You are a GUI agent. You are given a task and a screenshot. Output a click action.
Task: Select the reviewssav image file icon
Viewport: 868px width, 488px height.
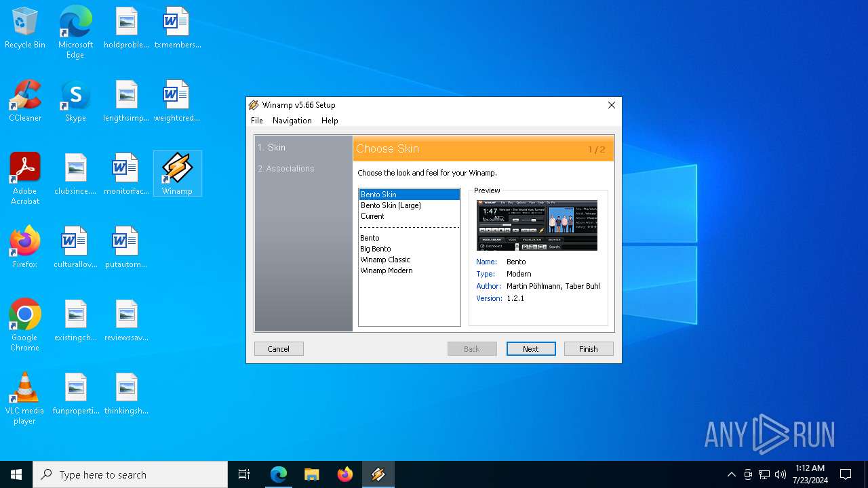point(126,321)
